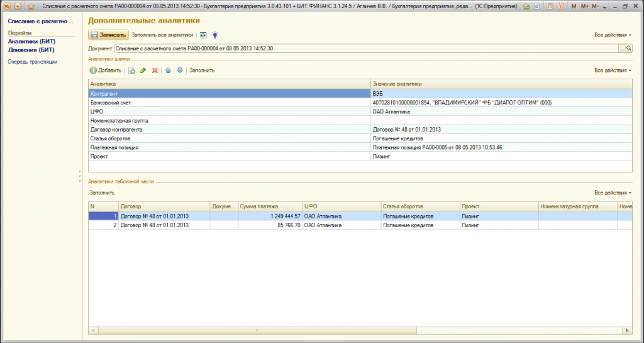
Task: Open top Все действия menu beside Записать toolbar
Action: pos(613,35)
